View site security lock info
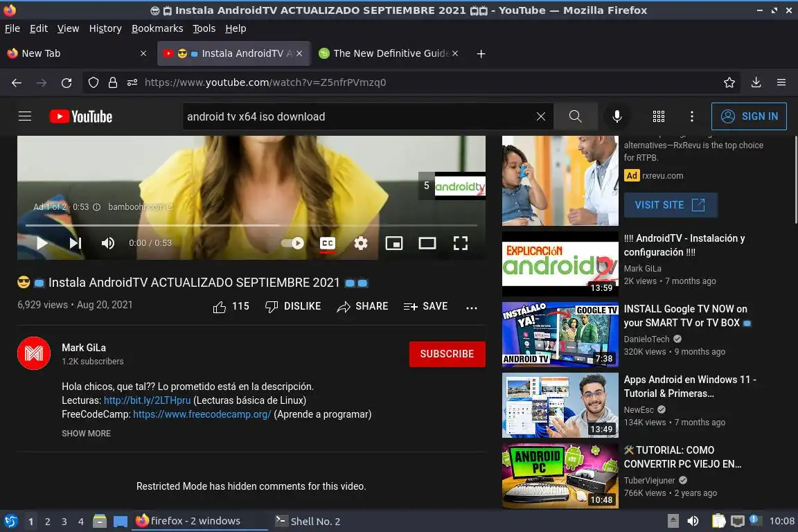The height and width of the screenshot is (532, 798). click(112, 82)
